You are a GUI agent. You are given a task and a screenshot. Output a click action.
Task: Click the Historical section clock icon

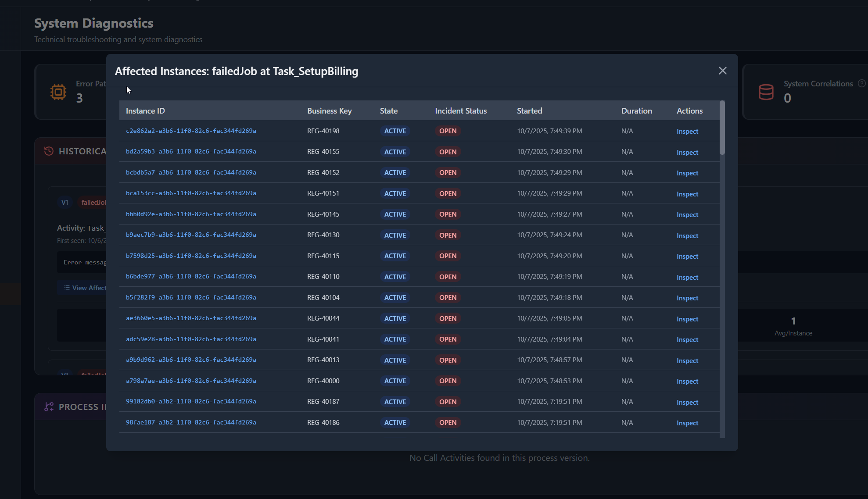point(49,151)
